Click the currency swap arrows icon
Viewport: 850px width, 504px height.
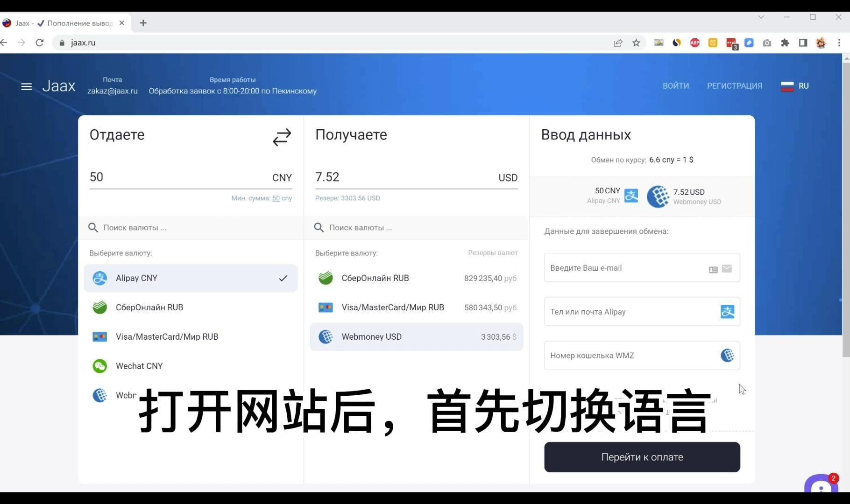click(x=282, y=137)
